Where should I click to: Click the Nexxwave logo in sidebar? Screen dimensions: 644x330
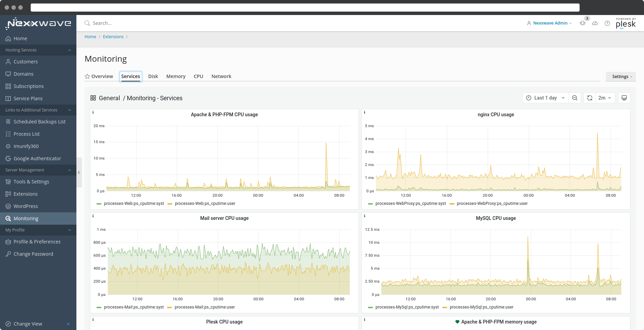[x=38, y=24]
